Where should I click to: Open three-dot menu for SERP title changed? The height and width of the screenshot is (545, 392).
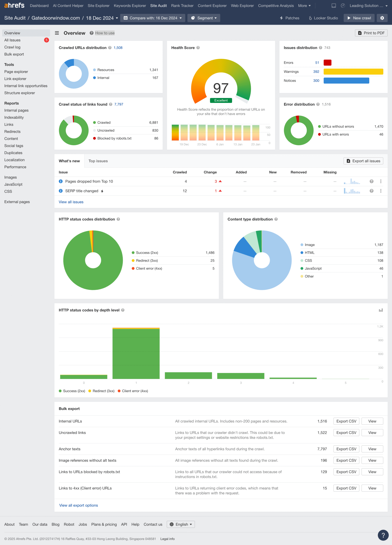[x=381, y=191]
